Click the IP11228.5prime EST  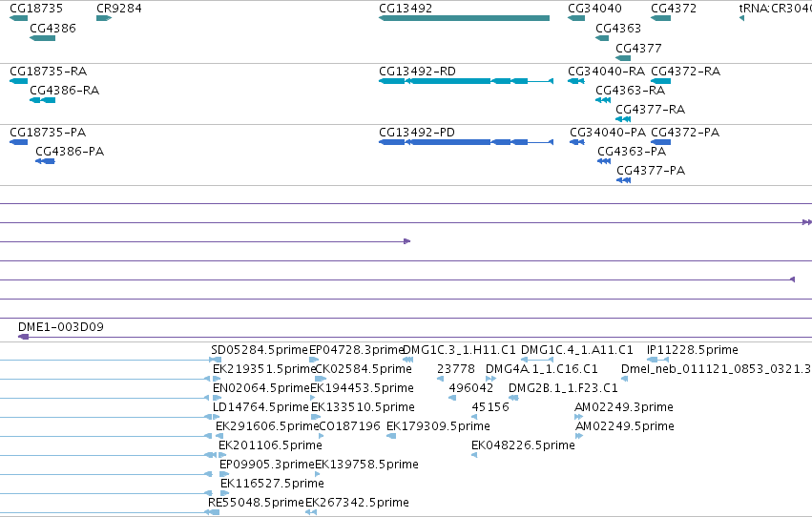[x=657, y=360]
